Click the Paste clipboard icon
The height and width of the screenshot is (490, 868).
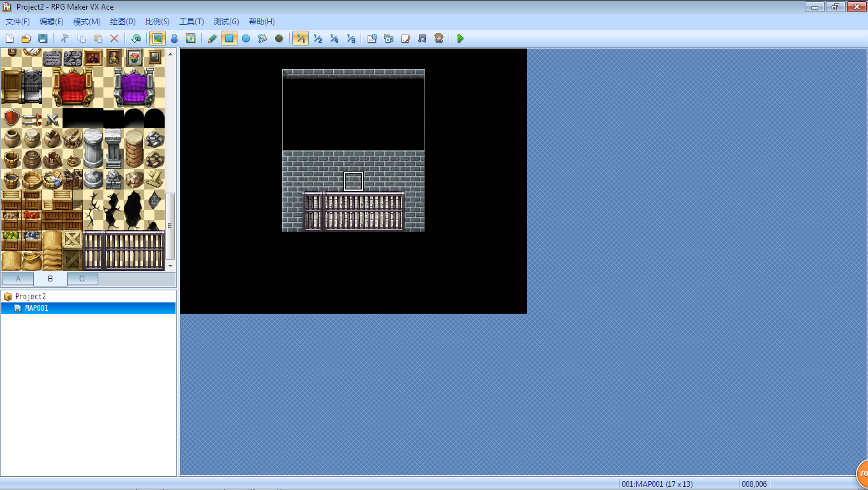98,38
